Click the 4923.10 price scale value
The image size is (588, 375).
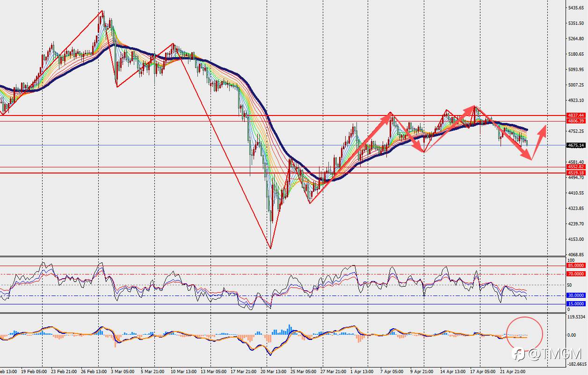coord(576,101)
